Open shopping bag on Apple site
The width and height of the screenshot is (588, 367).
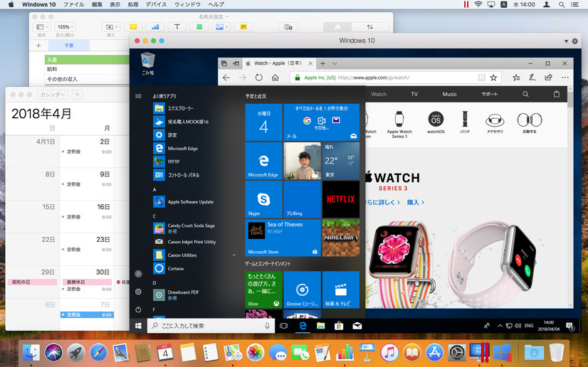[557, 94]
